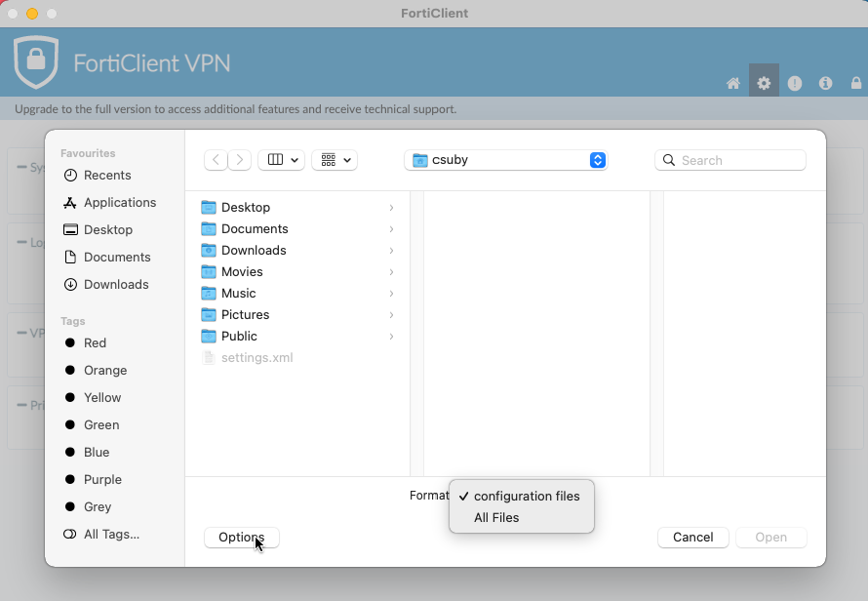This screenshot has width=868, height=601.
Task: Expand the Desktop folder row chevron
Action: (x=391, y=207)
